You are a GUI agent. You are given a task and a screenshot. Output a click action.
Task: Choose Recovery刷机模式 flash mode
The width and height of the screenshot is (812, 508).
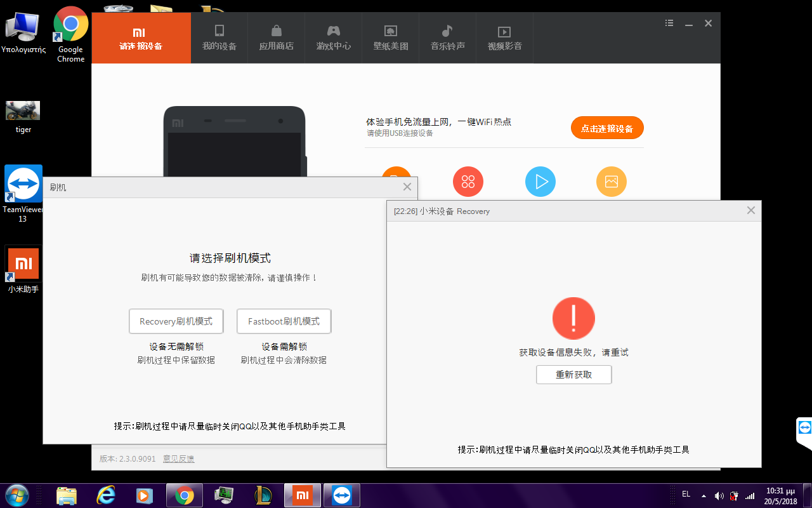pos(176,321)
